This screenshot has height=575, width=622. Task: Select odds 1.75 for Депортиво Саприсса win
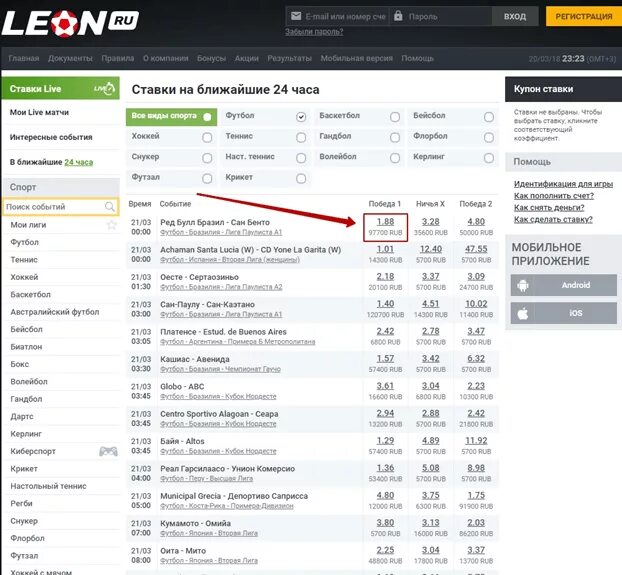pos(476,495)
